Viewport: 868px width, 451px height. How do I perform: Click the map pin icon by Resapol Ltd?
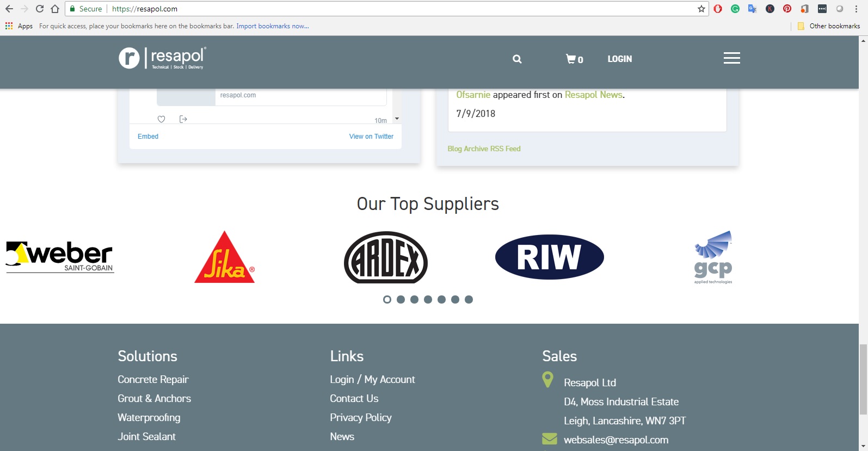[x=548, y=379]
